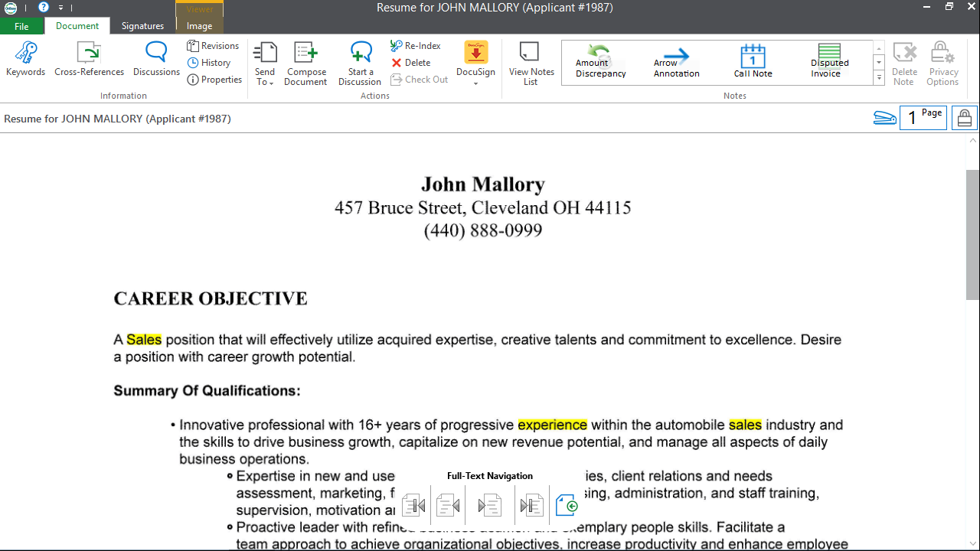Viewport: 980px width, 551px height.
Task: Click the Re-Index button
Action: [416, 46]
